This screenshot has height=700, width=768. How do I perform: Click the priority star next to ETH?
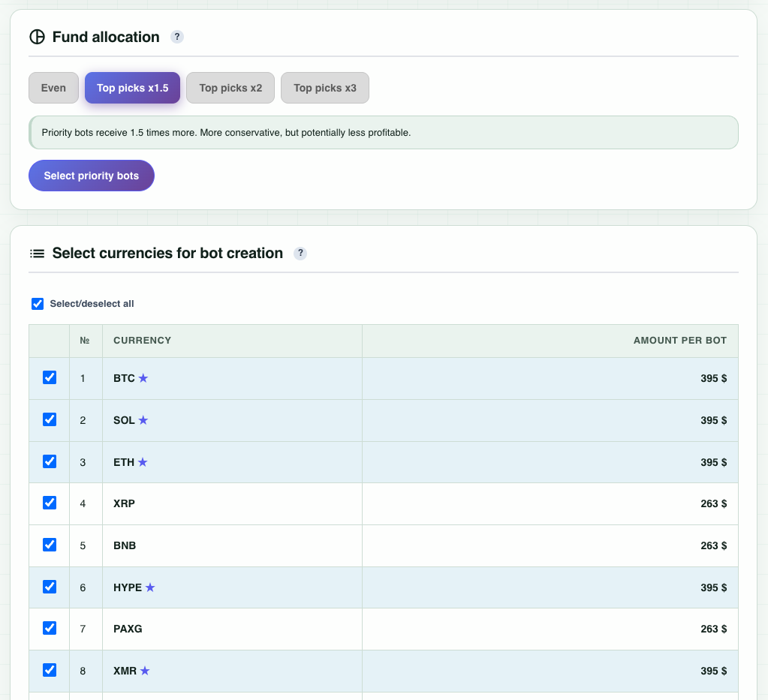(143, 462)
